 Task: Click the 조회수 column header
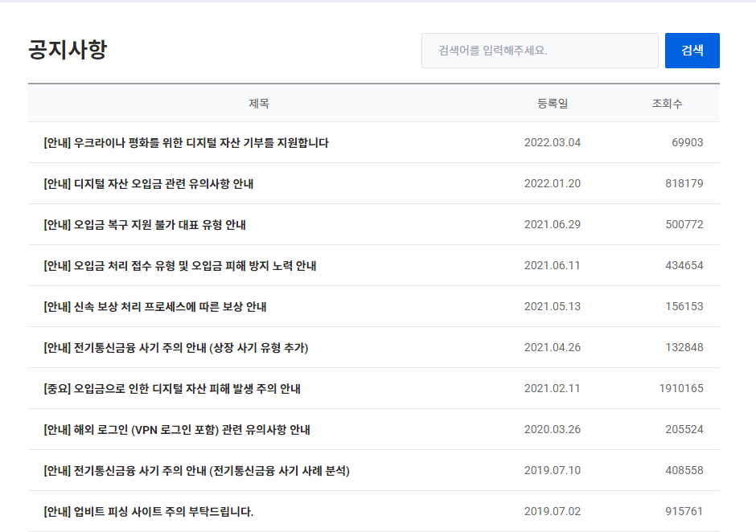[668, 104]
